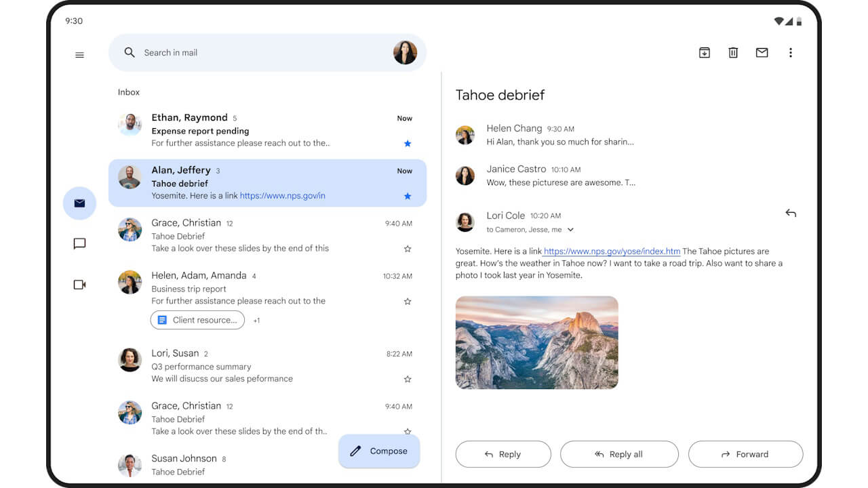The height and width of the screenshot is (488, 868).
Task: Click the Wi-Fi status bar icon
Action: pyautogui.click(x=779, y=21)
